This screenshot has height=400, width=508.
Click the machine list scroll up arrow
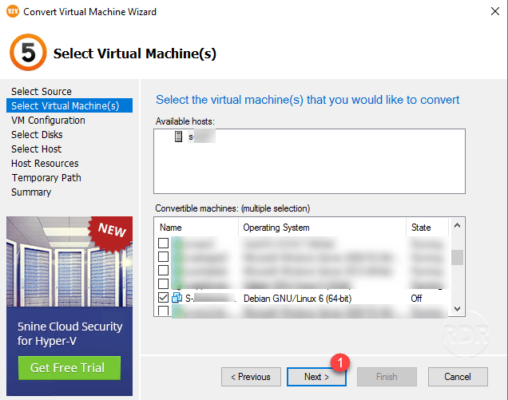click(457, 226)
